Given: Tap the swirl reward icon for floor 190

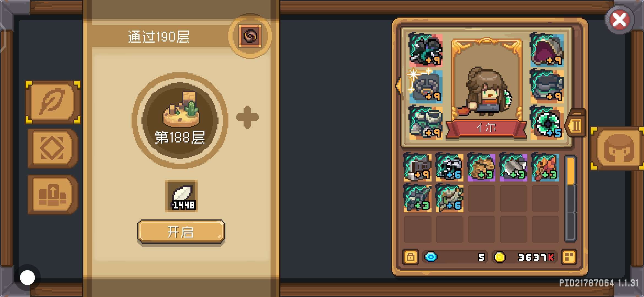Looking at the screenshot, I should pyautogui.click(x=250, y=36).
